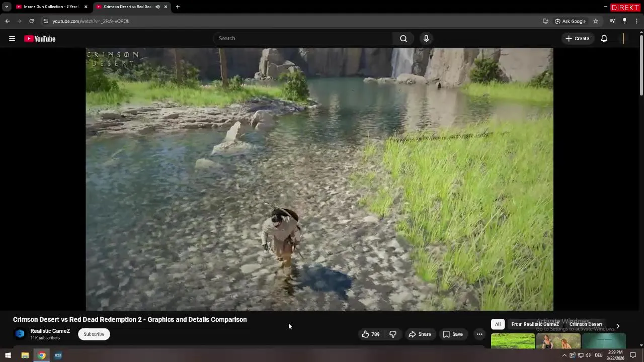Open a new browser tab
This screenshot has width=644, height=362.
point(178,7)
